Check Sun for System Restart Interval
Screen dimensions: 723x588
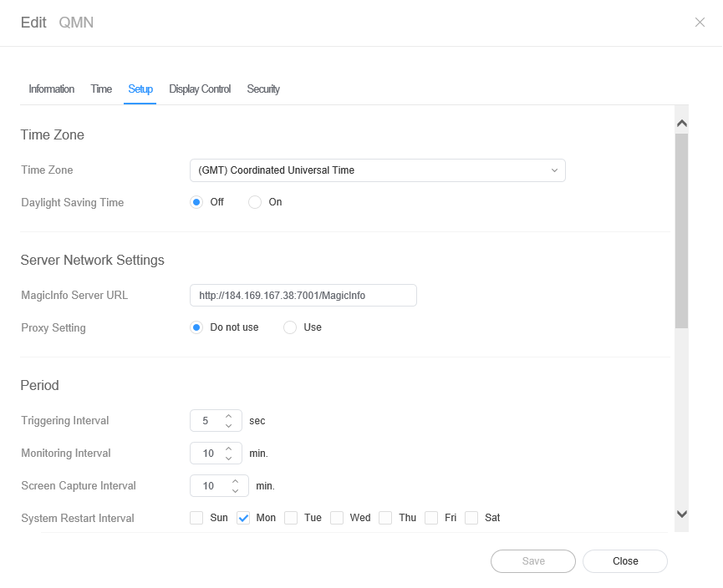196,518
